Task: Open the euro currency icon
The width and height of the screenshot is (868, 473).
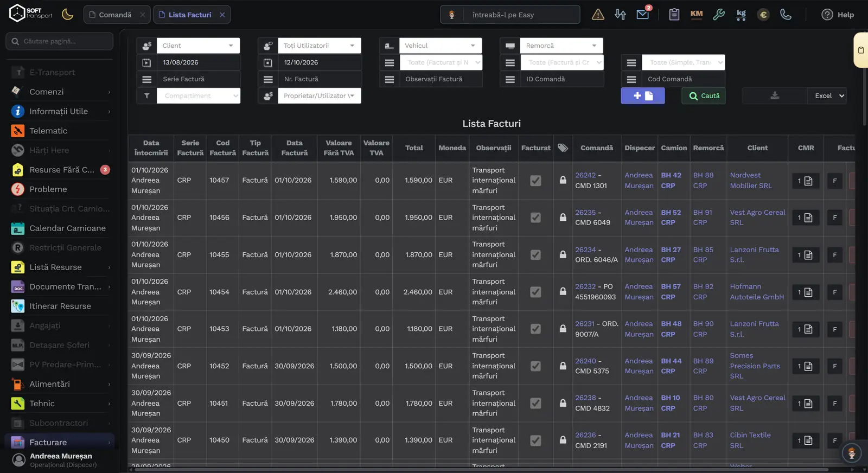Action: [763, 15]
